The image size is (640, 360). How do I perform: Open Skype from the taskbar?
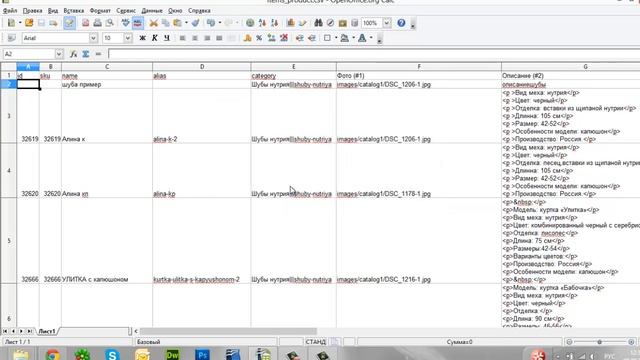point(112,355)
